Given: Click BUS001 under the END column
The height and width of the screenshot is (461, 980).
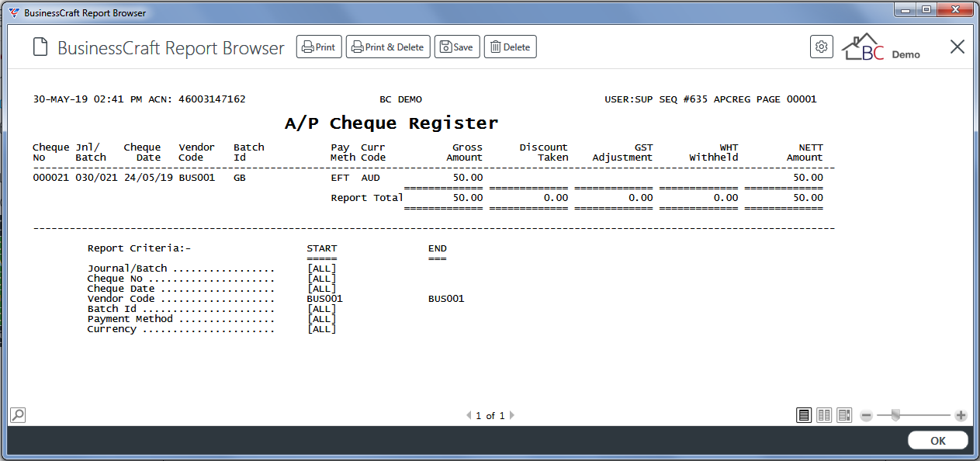Looking at the screenshot, I should pyautogui.click(x=446, y=299).
